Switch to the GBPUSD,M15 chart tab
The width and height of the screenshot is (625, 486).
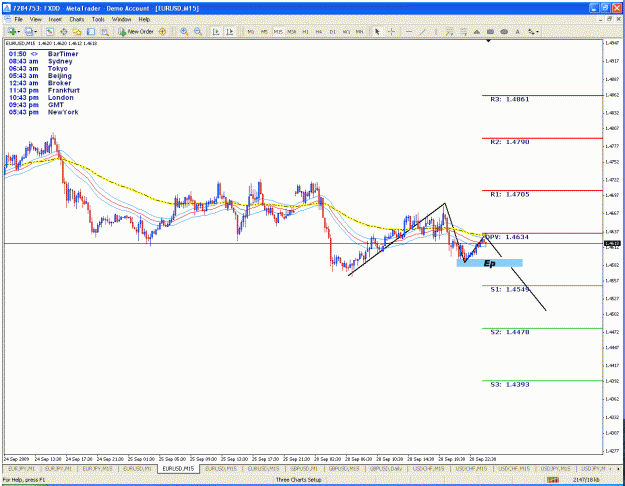click(344, 468)
